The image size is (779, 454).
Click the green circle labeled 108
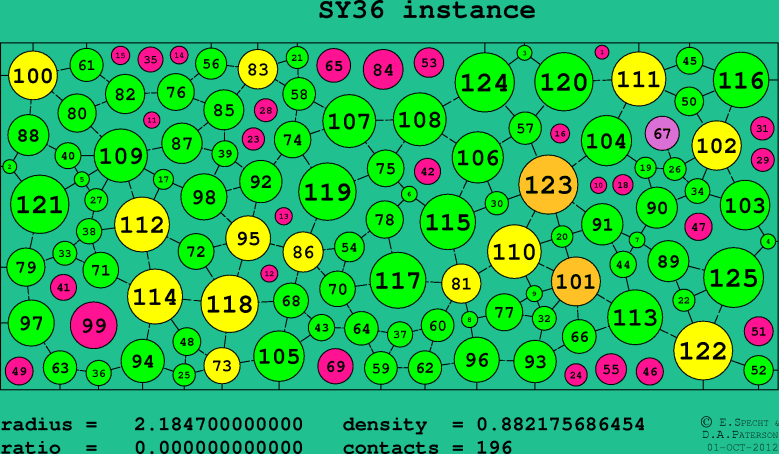click(x=419, y=119)
